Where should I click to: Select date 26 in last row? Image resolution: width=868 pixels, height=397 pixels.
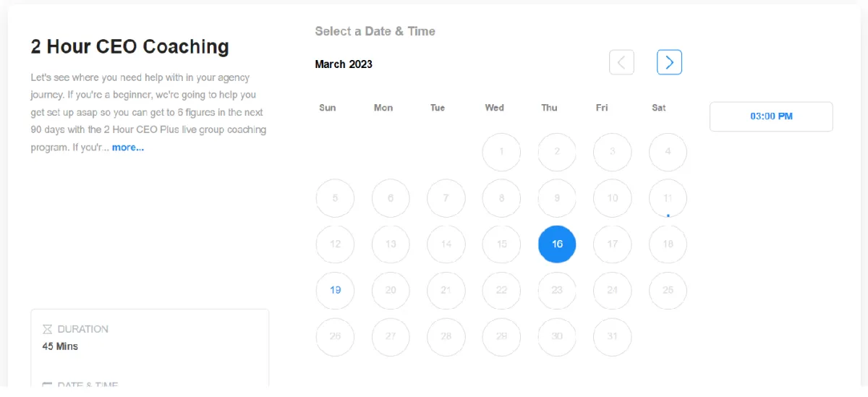pyautogui.click(x=335, y=337)
